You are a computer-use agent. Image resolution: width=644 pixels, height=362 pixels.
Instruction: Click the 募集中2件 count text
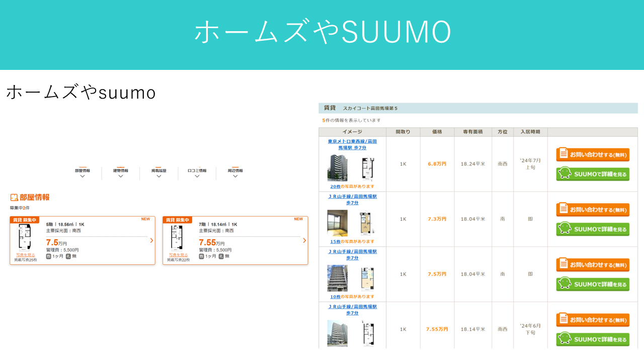(20, 208)
